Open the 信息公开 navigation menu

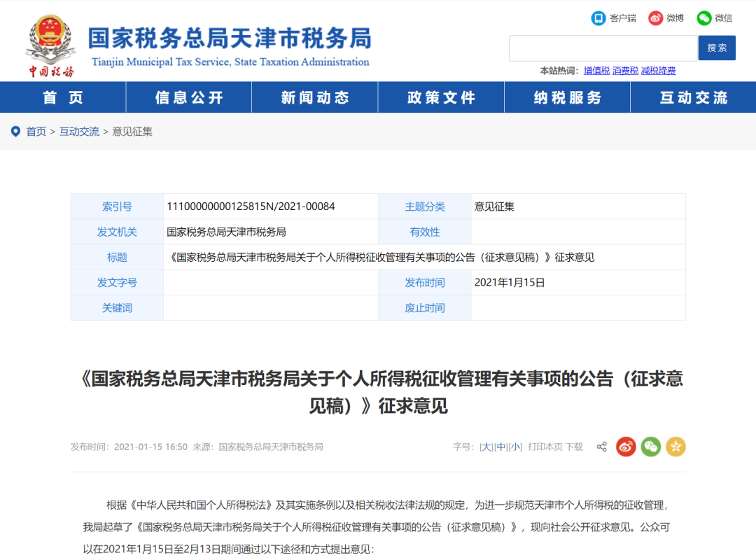point(189,97)
